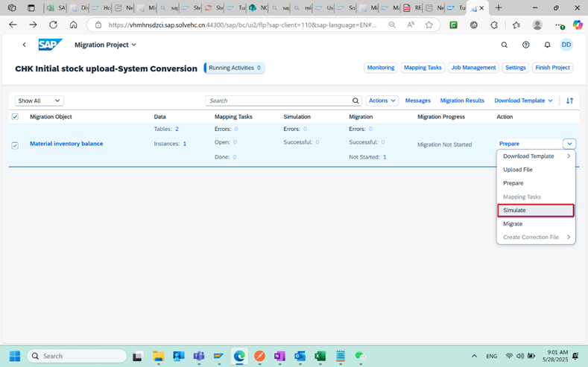
Task: Click the Windows taskbar Search box
Action: point(77,356)
